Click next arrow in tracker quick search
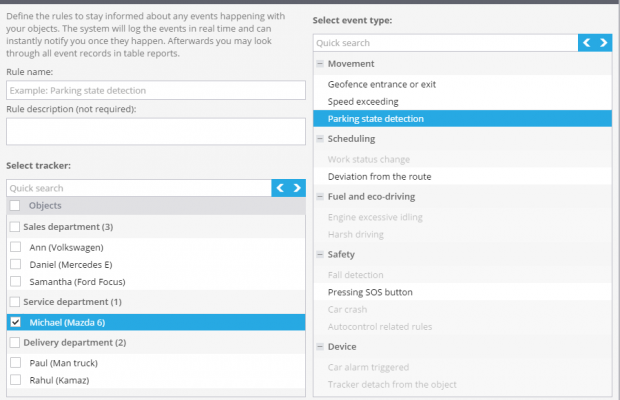The height and width of the screenshot is (400, 620). [x=297, y=188]
